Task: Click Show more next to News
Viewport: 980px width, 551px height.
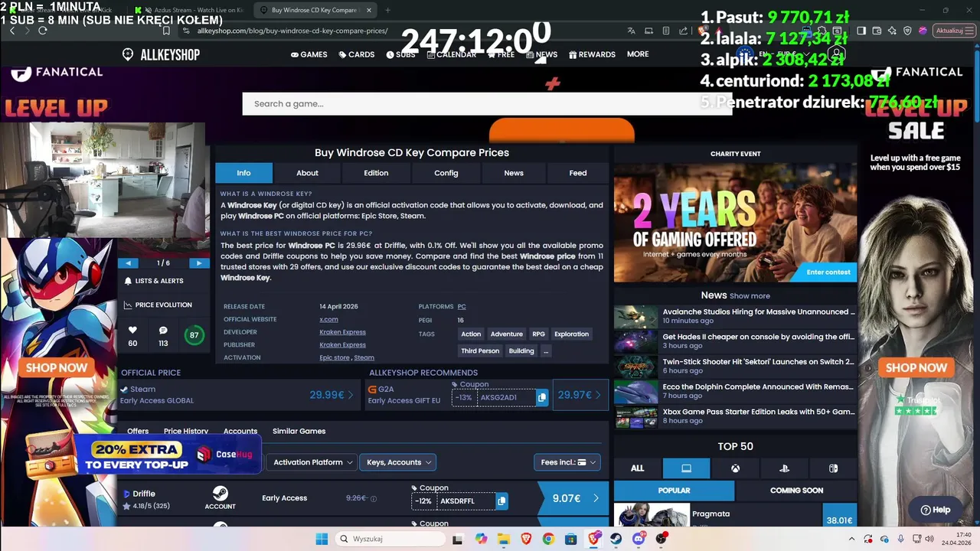Action: [x=750, y=296]
